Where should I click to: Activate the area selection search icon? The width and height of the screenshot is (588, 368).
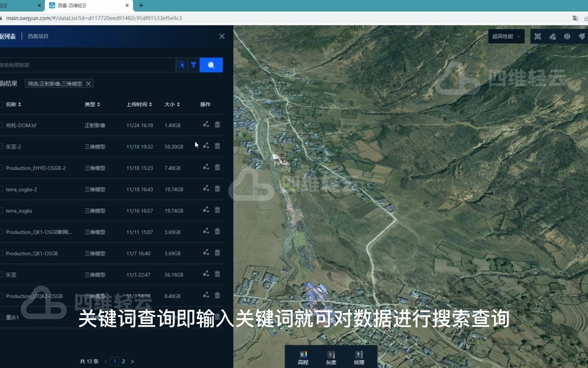pos(181,65)
